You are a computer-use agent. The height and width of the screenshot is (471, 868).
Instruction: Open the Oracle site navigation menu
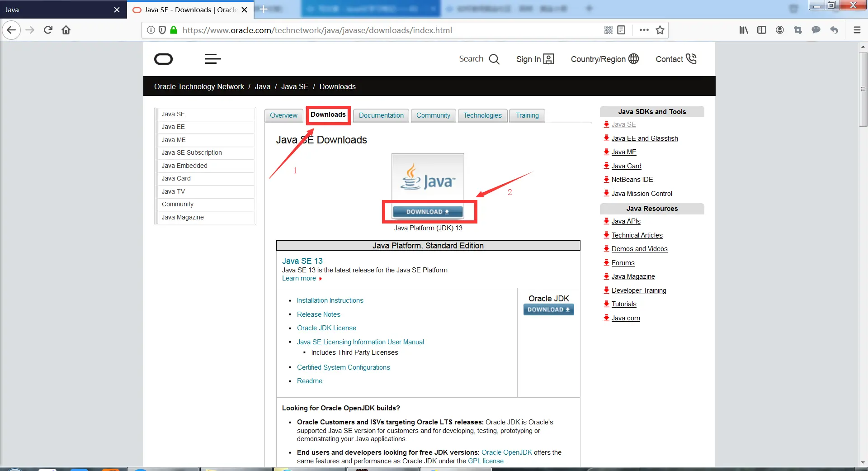pos(212,59)
